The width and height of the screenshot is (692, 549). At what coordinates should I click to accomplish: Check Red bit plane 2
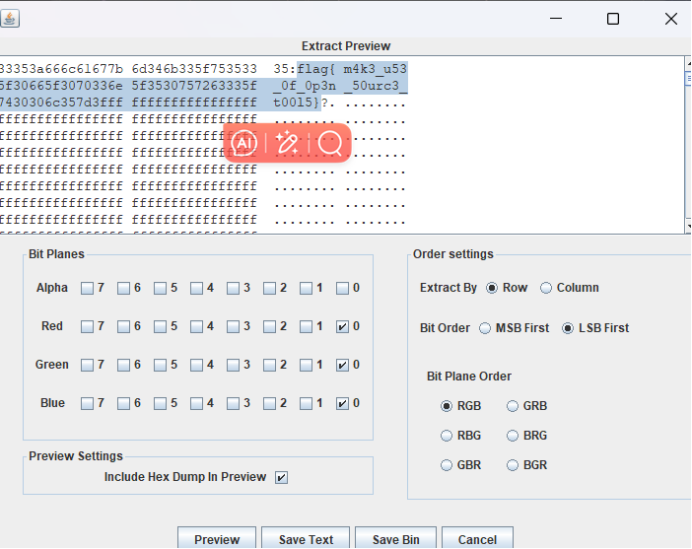point(269,327)
